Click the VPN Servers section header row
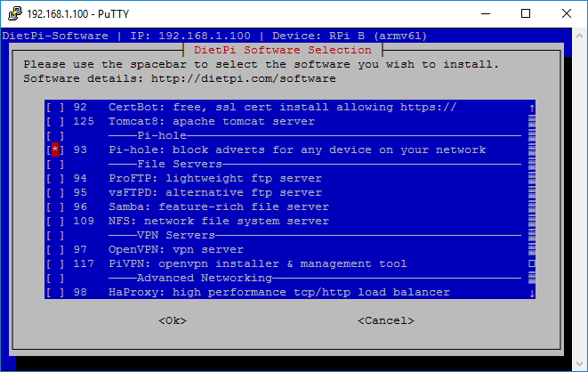The width and height of the screenshot is (588, 372). 285,236
